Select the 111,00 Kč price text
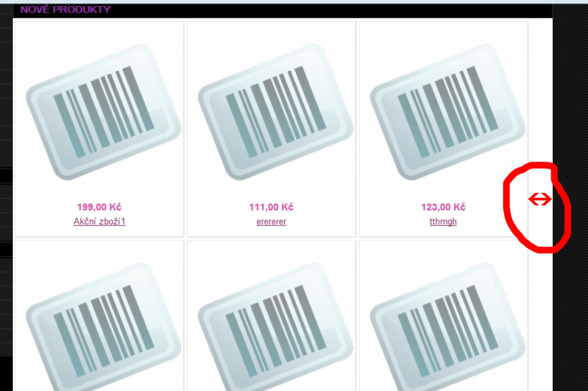 (271, 207)
